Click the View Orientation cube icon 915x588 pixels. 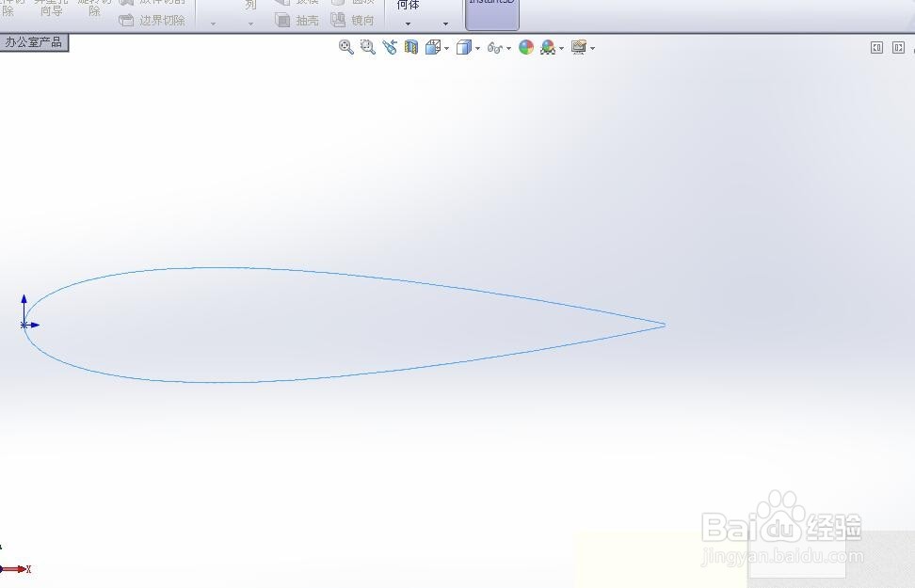coord(435,47)
